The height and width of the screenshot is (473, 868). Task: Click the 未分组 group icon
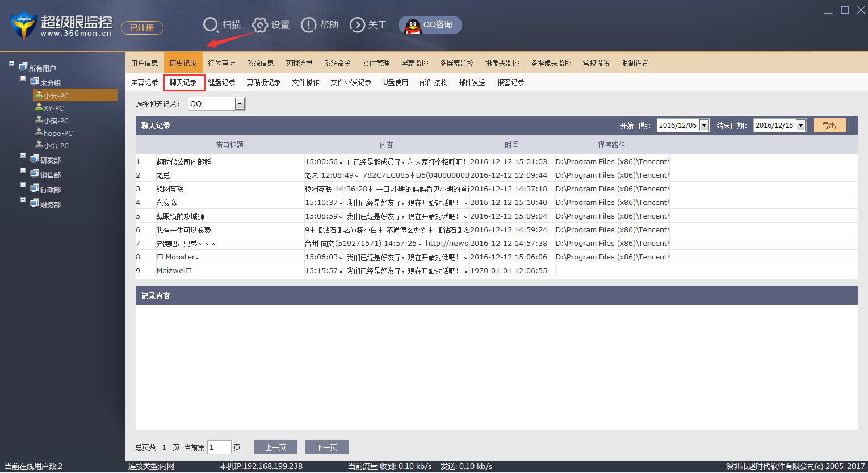point(35,82)
